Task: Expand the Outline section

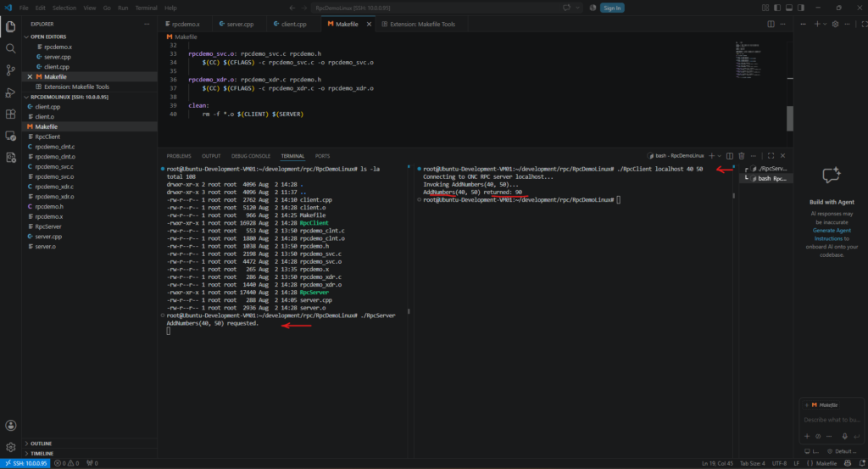Action: click(x=41, y=444)
